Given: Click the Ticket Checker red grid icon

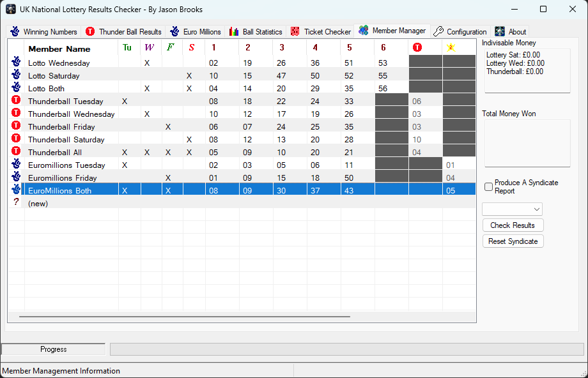Looking at the screenshot, I should [x=295, y=31].
